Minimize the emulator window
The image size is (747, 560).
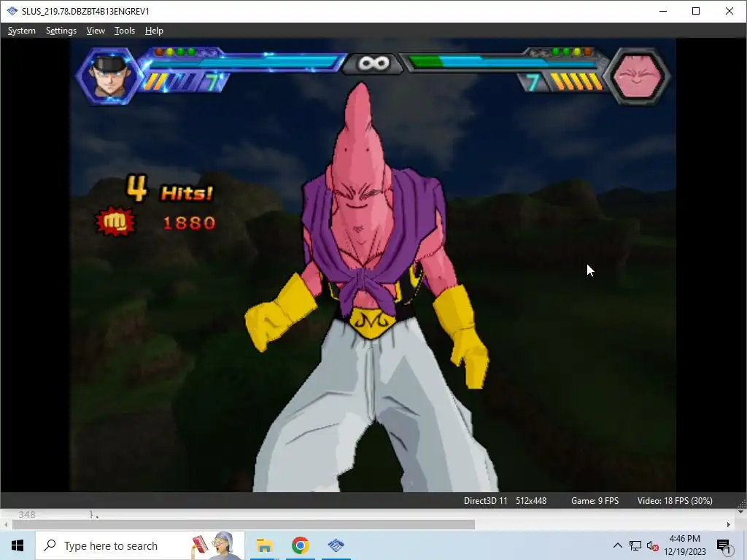[662, 11]
